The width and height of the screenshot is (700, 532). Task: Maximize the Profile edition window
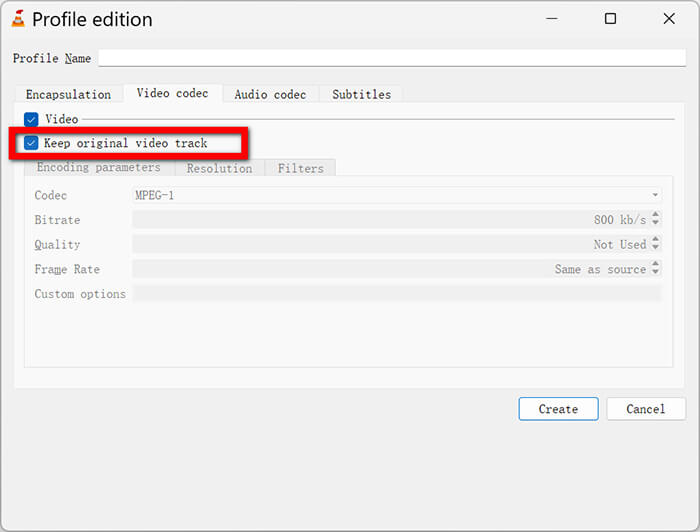(610, 19)
